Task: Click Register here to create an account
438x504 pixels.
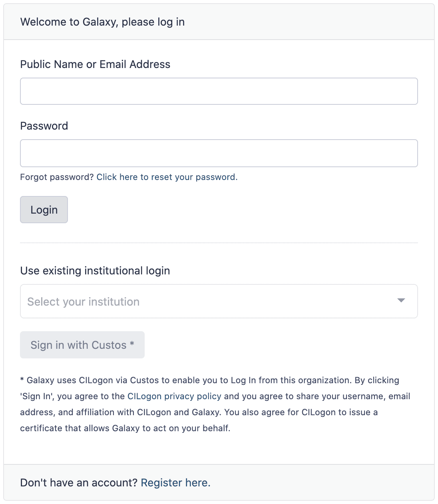Action: point(175,482)
